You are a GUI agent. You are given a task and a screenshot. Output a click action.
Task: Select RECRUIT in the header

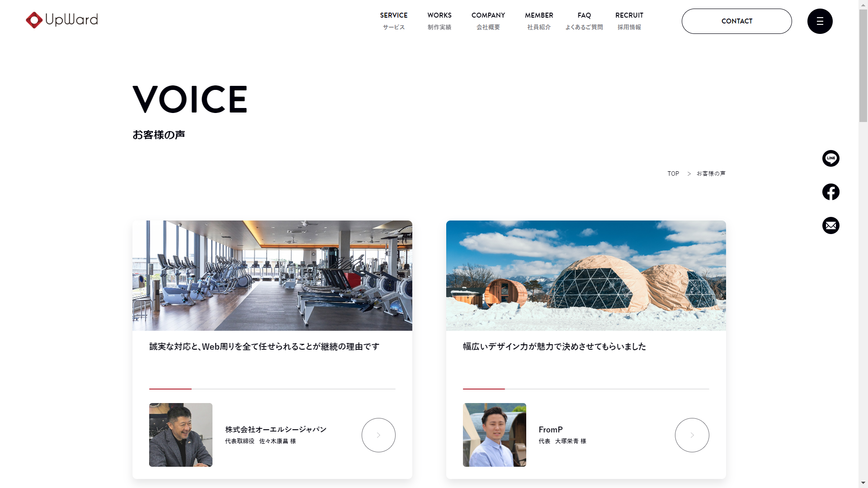click(x=629, y=21)
